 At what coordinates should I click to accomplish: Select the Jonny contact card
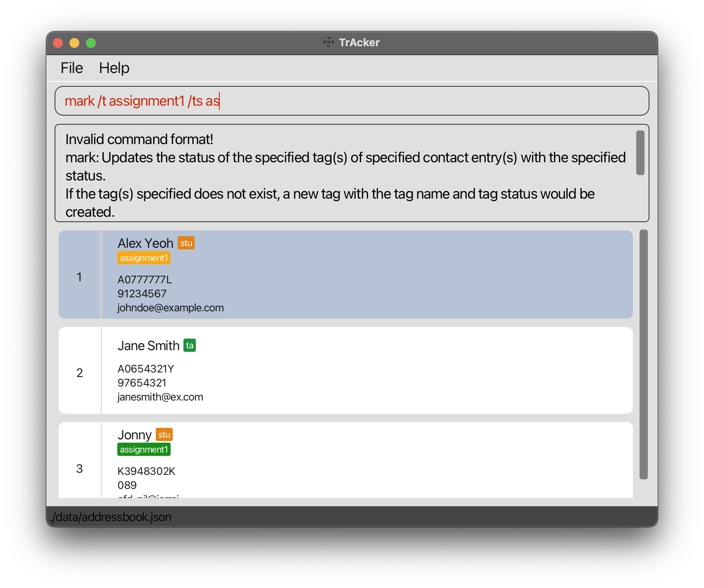tap(345, 460)
